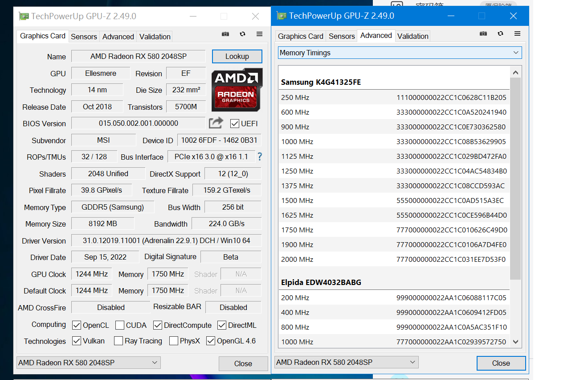Image resolution: width=588 pixels, height=380 pixels.
Task: Click GPU-Z app icon in right title bar
Action: point(282,16)
